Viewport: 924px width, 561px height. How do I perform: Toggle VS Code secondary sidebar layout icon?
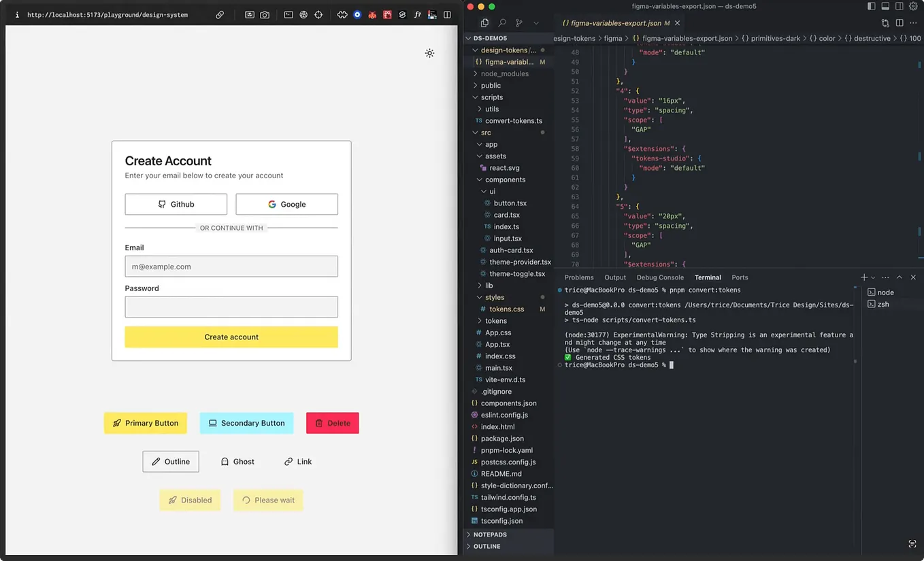pyautogui.click(x=899, y=6)
